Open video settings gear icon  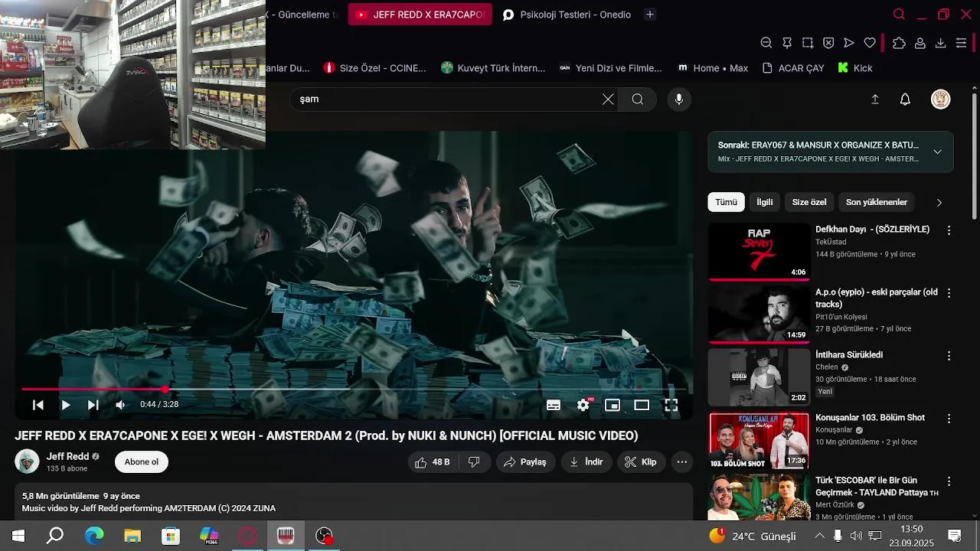tap(583, 405)
